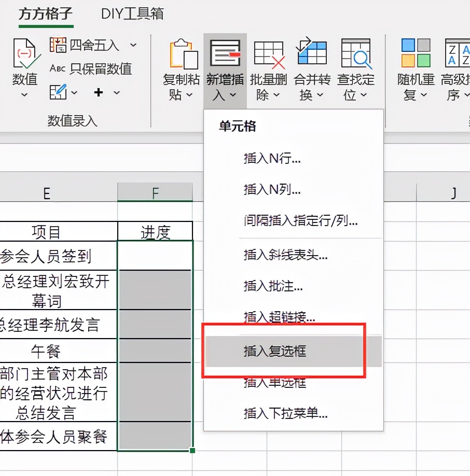Expand the dropdown arrow beside 四舍五入
Viewport: 470px width, 476px height.
pos(133,45)
